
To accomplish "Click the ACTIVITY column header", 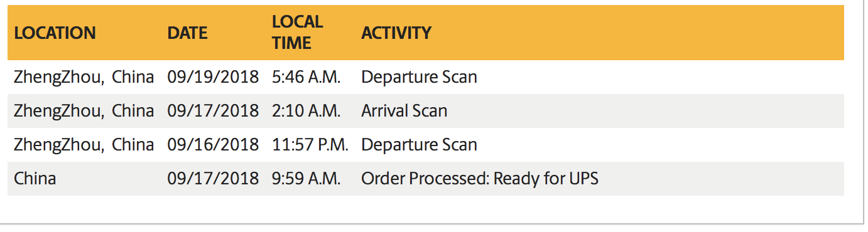I will (396, 33).
